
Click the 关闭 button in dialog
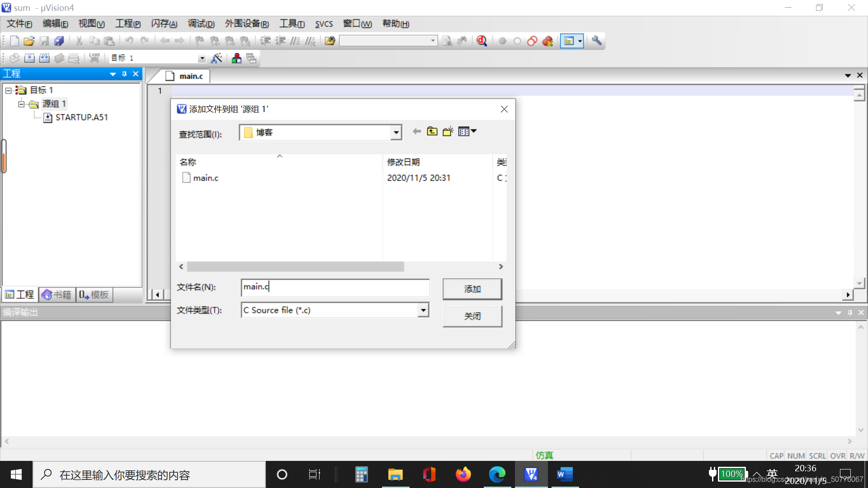[472, 316]
